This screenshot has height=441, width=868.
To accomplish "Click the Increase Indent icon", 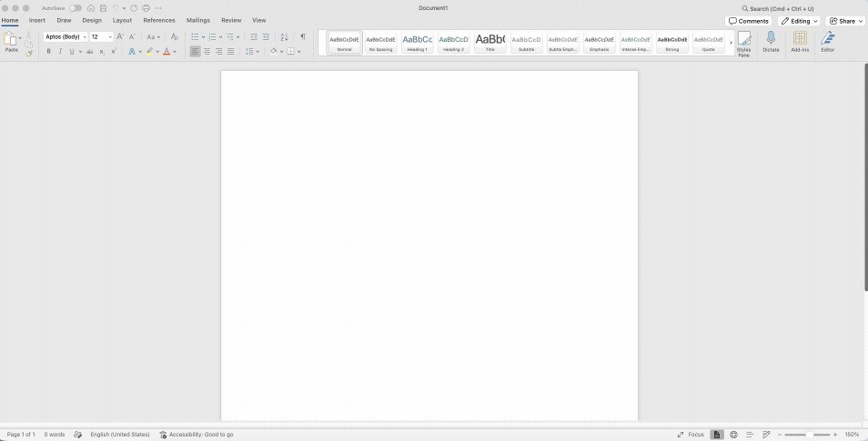I will pos(266,37).
